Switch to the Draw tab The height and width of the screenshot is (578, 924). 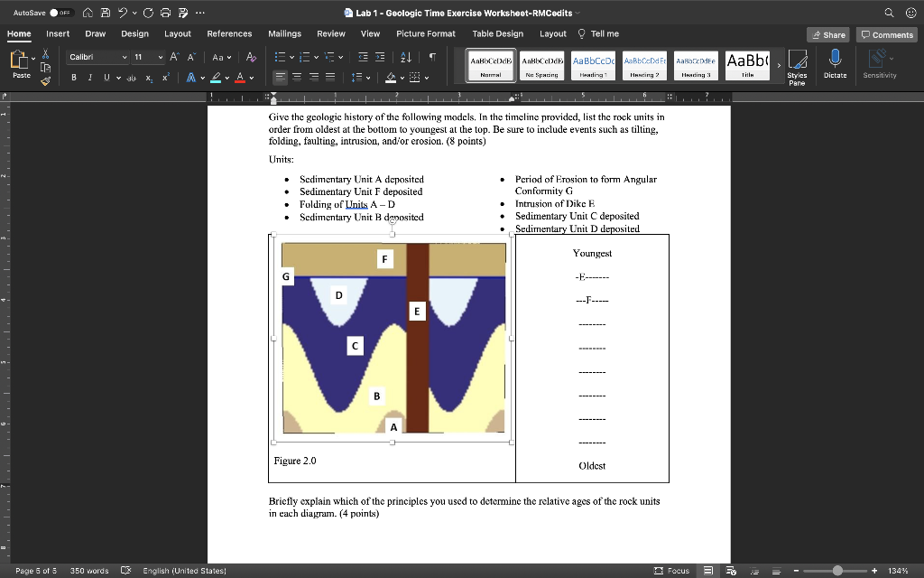[x=96, y=33]
